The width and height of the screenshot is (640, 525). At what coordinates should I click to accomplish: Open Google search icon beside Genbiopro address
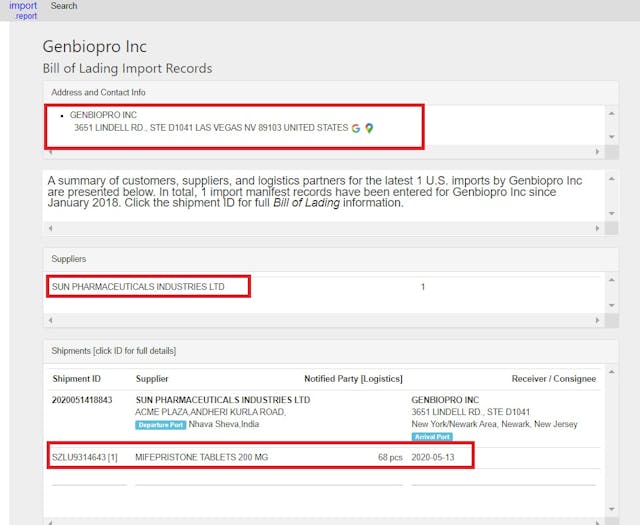click(x=356, y=128)
